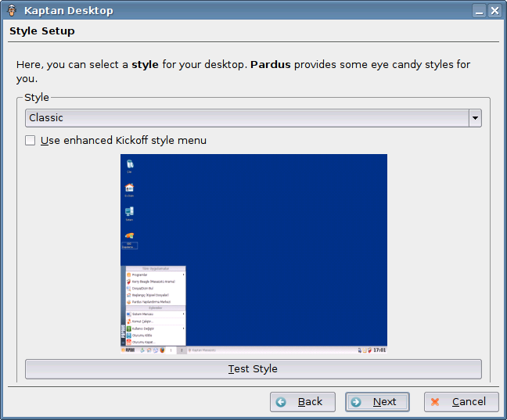The height and width of the screenshot is (420, 507).
Task: Minimize the Kaptan Desktop window
Action: coord(479,11)
